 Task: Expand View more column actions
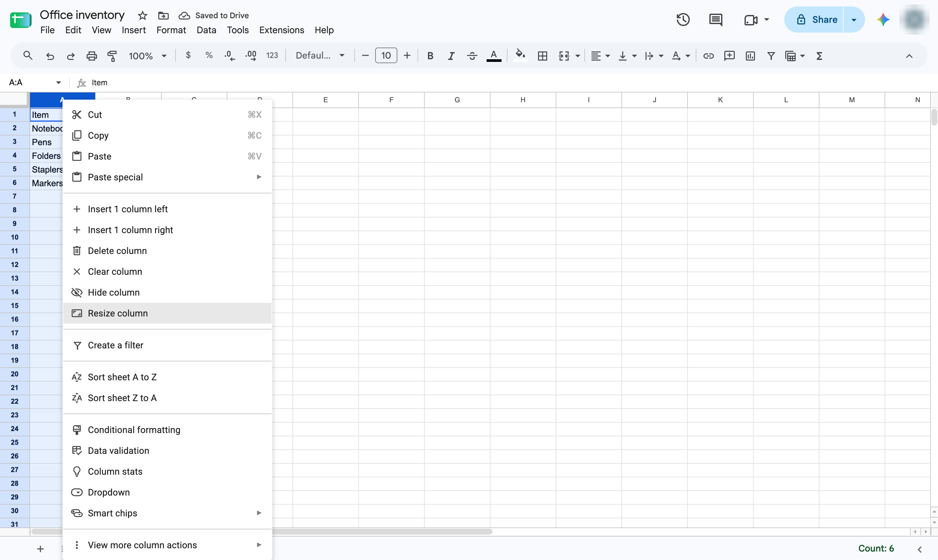tap(167, 545)
